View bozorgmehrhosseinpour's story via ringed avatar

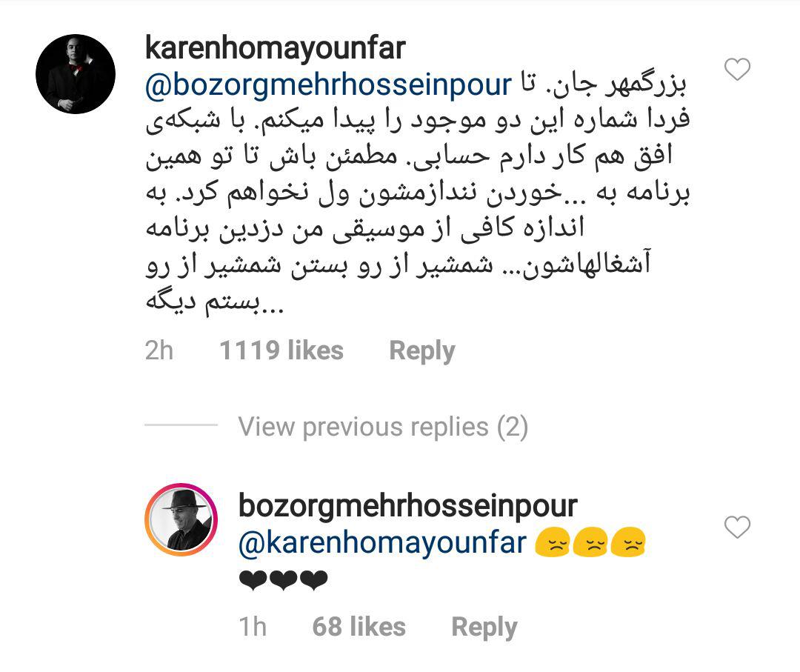(181, 519)
